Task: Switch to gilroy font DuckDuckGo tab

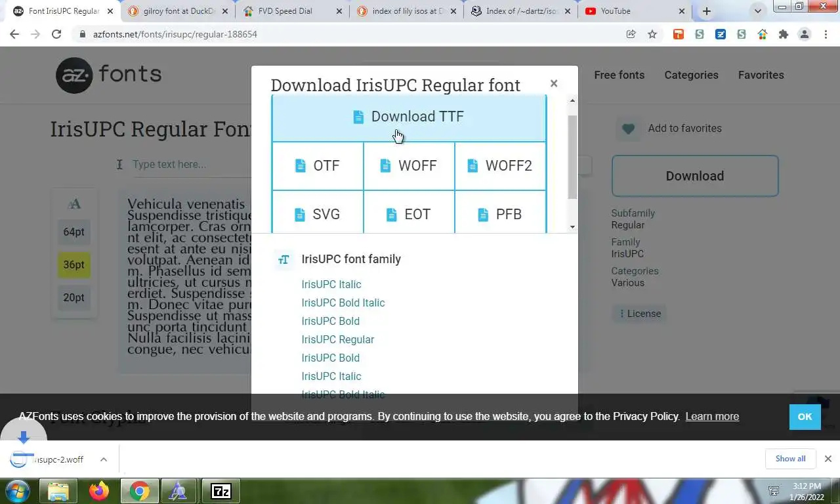Action: pyautogui.click(x=178, y=11)
